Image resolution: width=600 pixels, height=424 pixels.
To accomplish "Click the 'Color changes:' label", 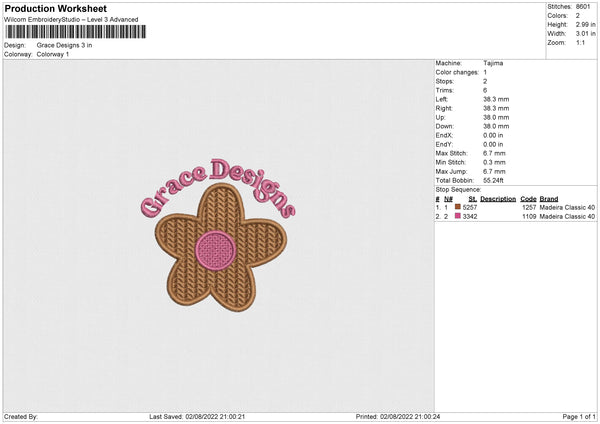I will coord(457,72).
